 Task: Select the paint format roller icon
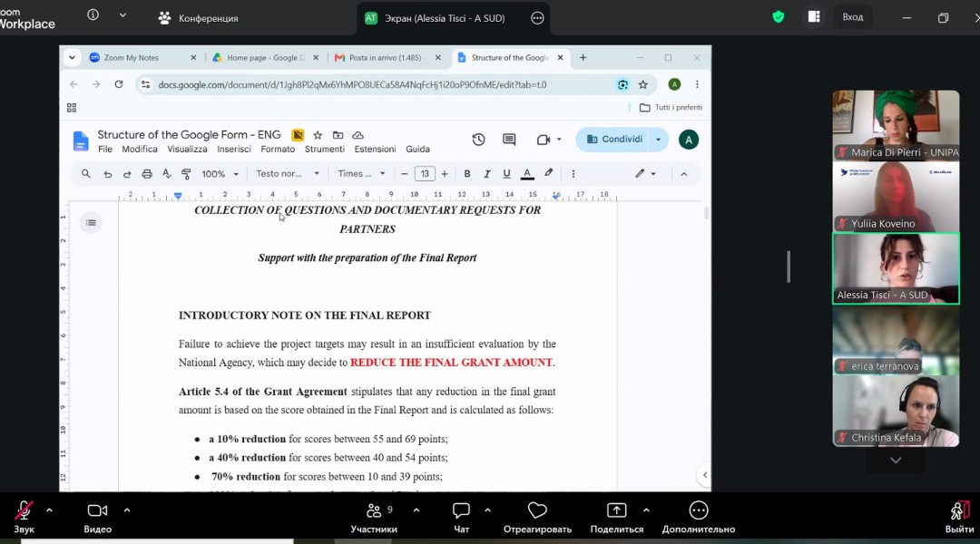pyautogui.click(x=186, y=174)
